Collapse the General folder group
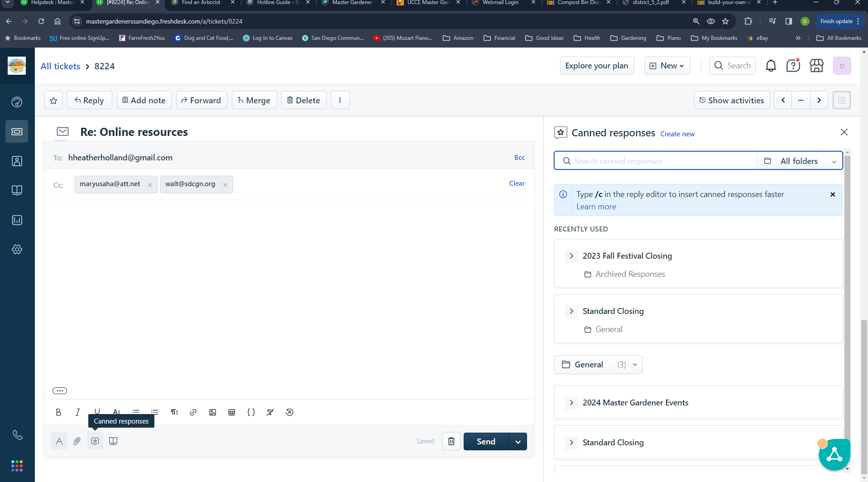The image size is (868, 482). click(x=598, y=365)
